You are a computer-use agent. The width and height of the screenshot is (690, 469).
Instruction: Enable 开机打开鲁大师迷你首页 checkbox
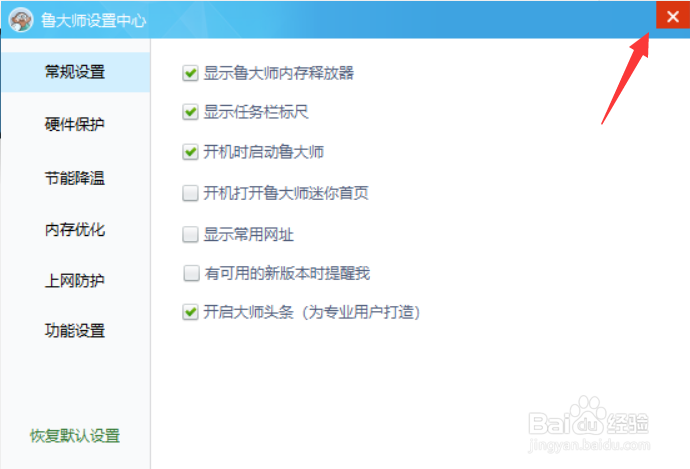[191, 193]
